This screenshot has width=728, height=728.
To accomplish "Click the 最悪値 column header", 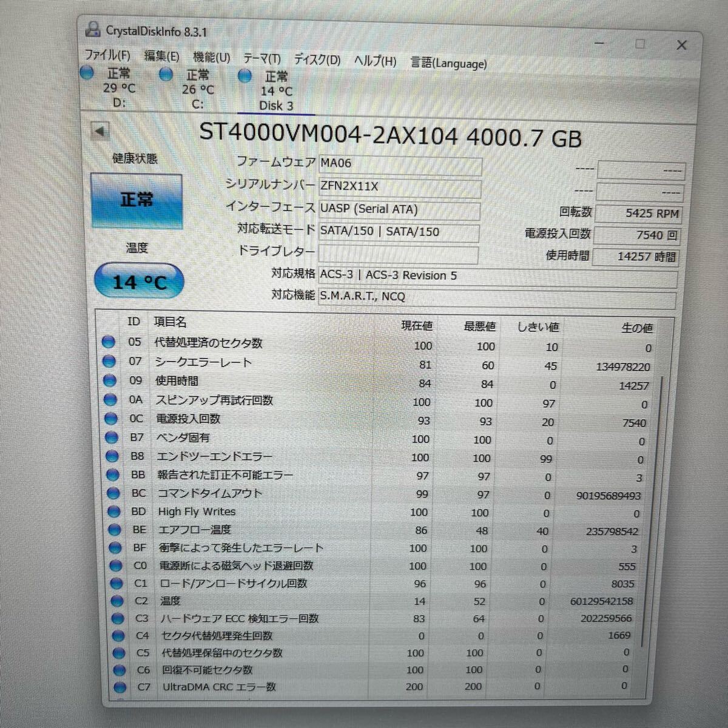I will coord(479,326).
